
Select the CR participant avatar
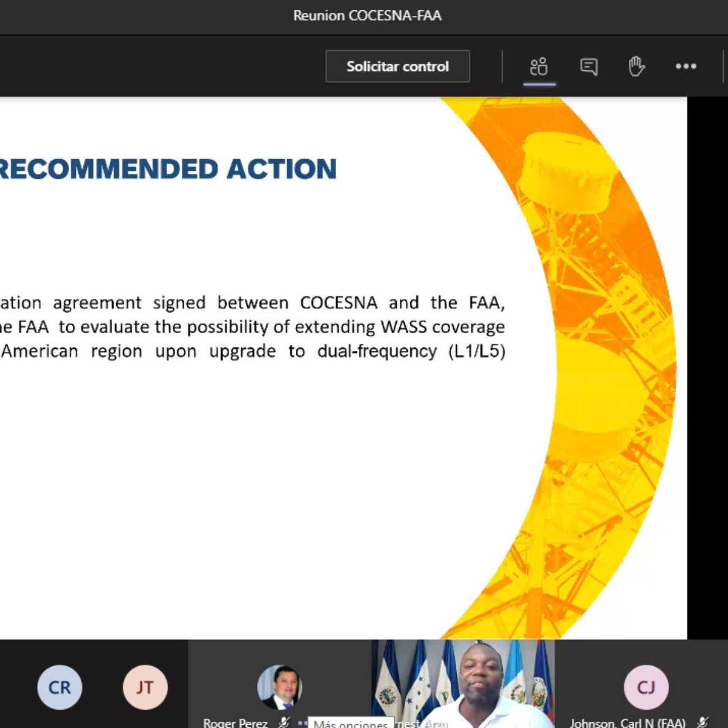(x=59, y=687)
